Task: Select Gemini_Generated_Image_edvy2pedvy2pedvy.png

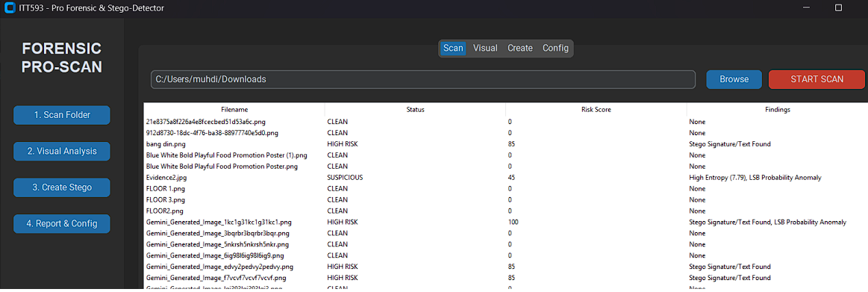Action: (x=506, y=267)
